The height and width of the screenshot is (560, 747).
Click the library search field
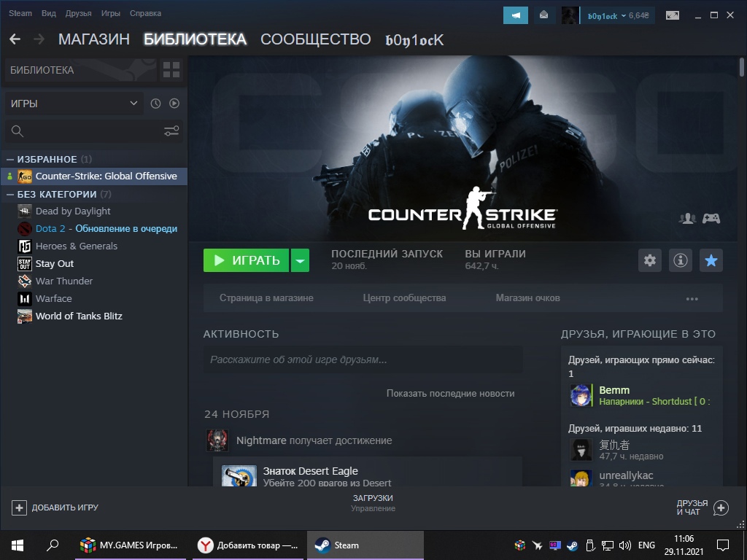(93, 131)
